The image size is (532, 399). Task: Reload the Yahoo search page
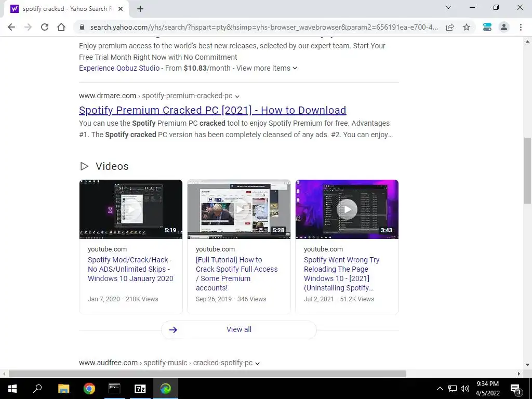tap(45, 27)
